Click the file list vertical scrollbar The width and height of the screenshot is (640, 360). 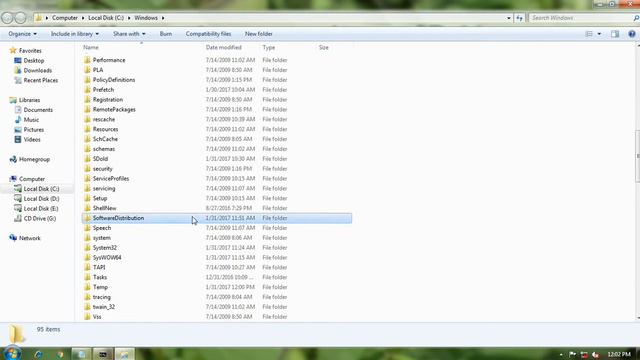pyautogui.click(x=638, y=156)
